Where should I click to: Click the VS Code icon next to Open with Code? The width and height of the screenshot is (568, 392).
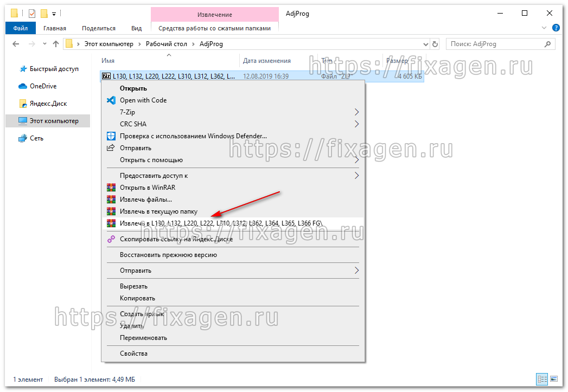tap(111, 100)
